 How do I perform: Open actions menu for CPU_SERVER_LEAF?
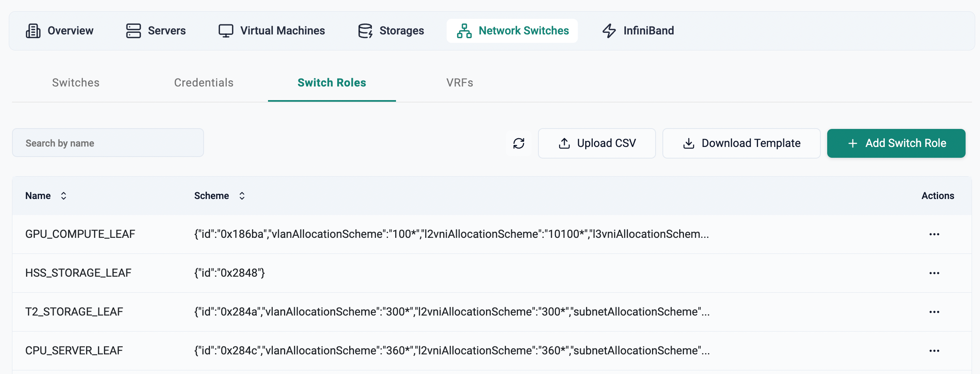(934, 351)
